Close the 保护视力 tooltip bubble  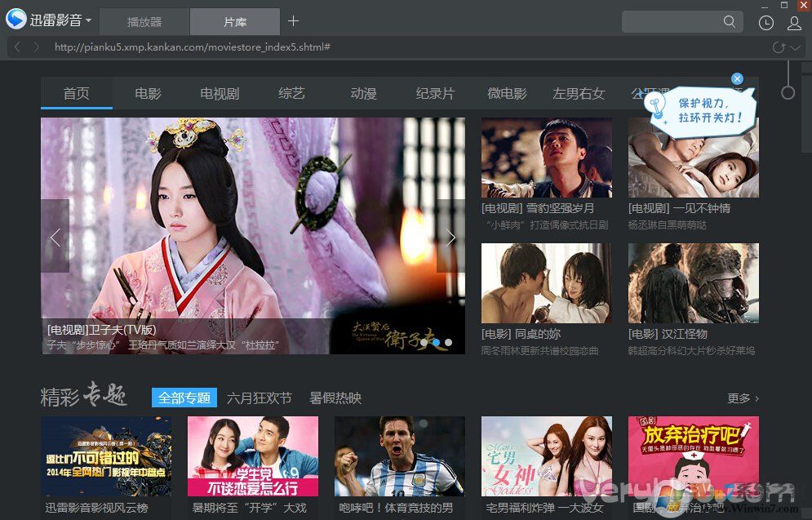(x=737, y=78)
